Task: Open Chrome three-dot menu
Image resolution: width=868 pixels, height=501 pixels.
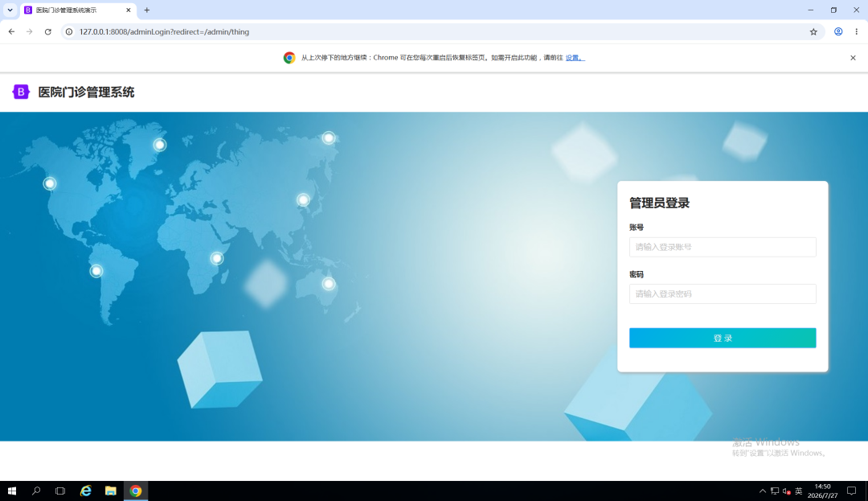Action: tap(857, 32)
